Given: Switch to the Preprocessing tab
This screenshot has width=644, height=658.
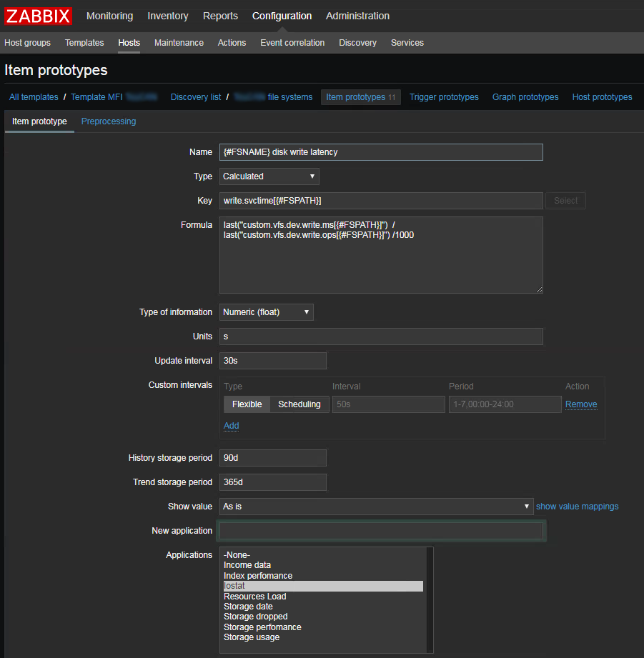Looking at the screenshot, I should 108,121.
